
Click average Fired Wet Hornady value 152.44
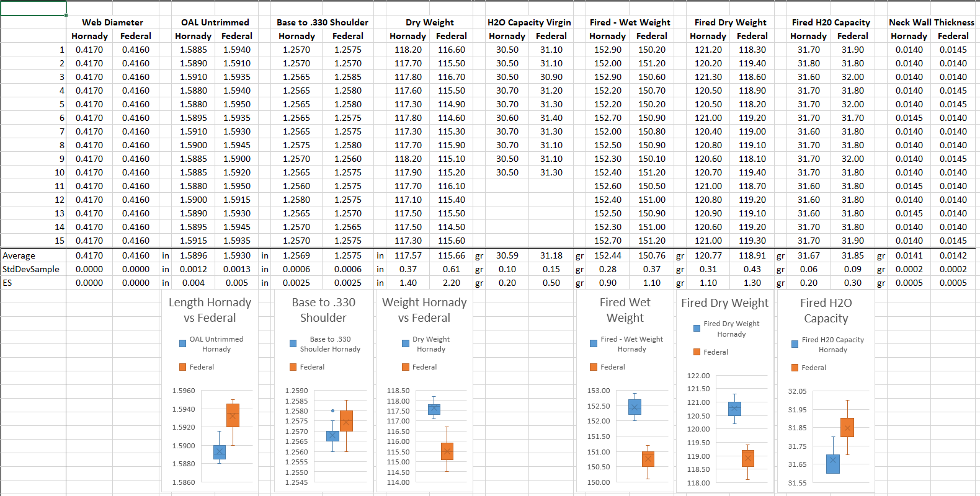(607, 255)
